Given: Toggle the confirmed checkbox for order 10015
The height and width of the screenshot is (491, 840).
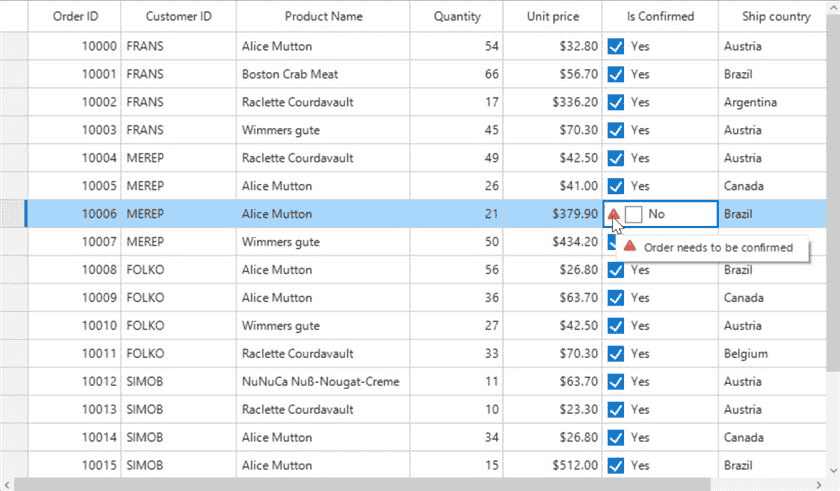Looking at the screenshot, I should pyautogui.click(x=616, y=465).
